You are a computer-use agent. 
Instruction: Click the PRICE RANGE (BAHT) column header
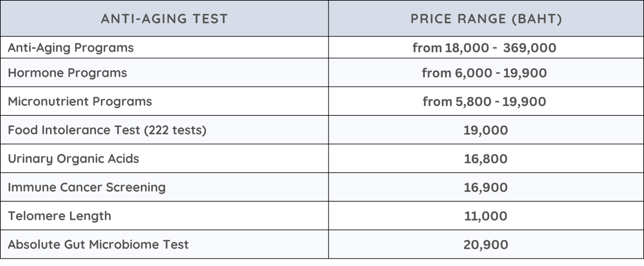[x=486, y=19]
